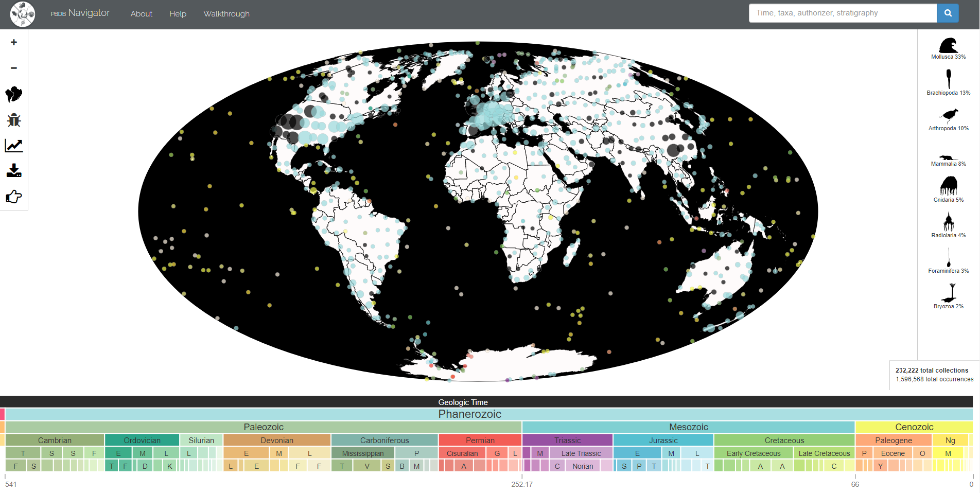Toggle paleogeography continent rotation icon
This screenshot has height=493, width=980.
14,94
